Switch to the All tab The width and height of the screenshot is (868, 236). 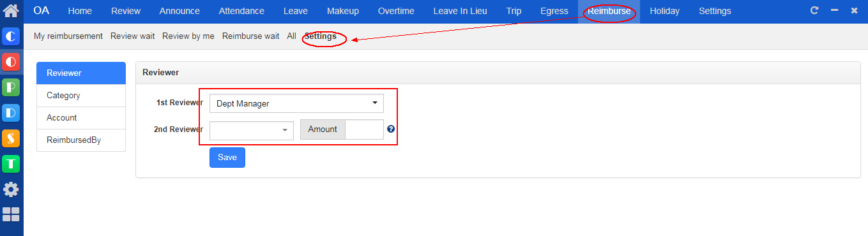point(291,36)
